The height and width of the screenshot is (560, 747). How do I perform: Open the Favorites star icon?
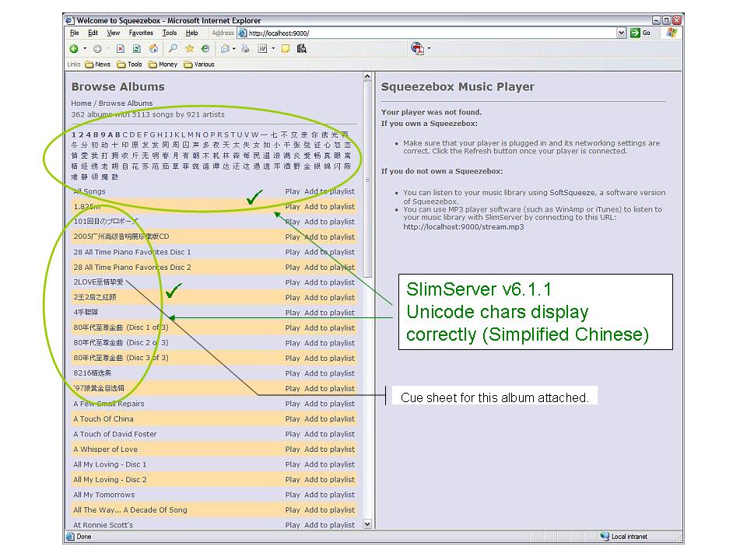coord(189,48)
